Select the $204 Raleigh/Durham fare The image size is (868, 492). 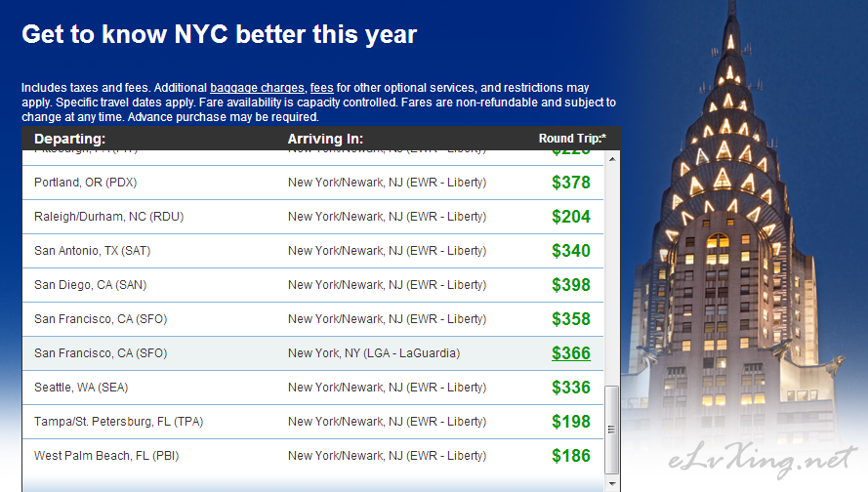(571, 217)
